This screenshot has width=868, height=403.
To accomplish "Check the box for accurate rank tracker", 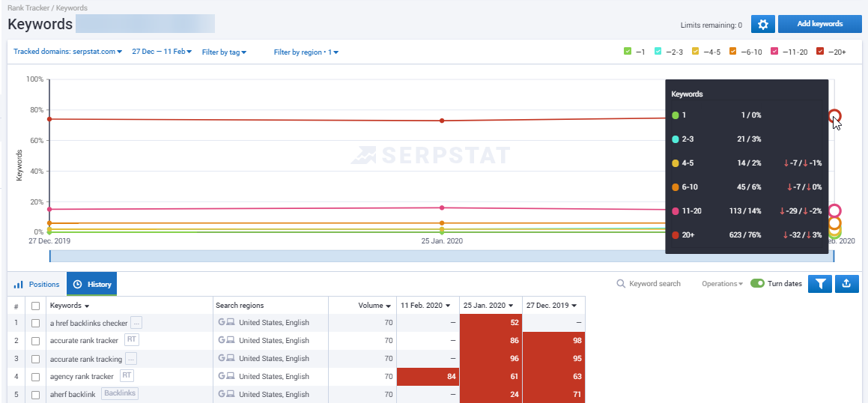I will click(35, 341).
